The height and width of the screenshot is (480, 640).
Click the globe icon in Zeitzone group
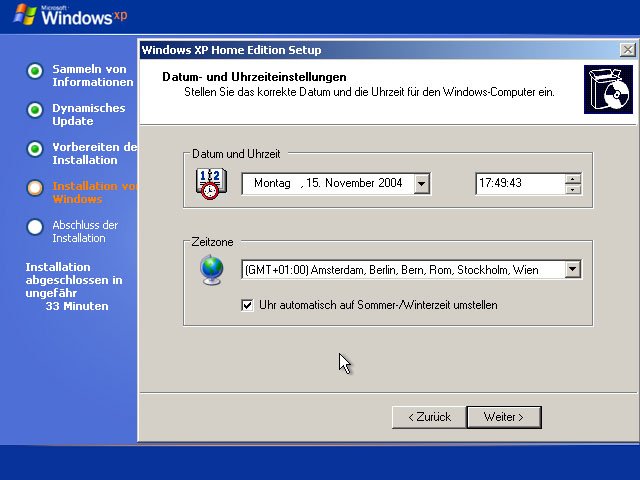(212, 269)
